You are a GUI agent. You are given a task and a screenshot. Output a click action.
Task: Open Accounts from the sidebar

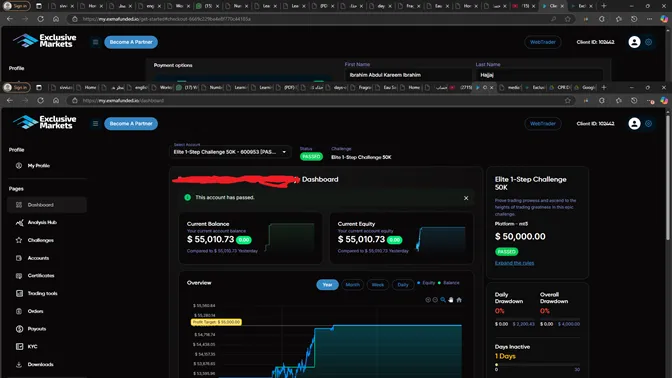47,258
